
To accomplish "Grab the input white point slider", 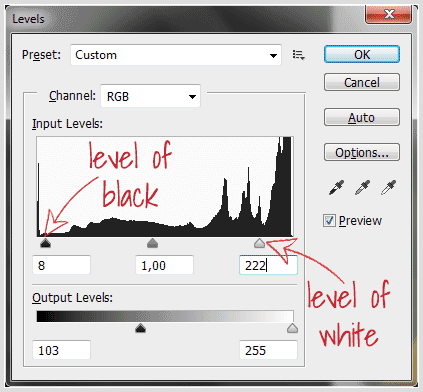I will pos(259,243).
